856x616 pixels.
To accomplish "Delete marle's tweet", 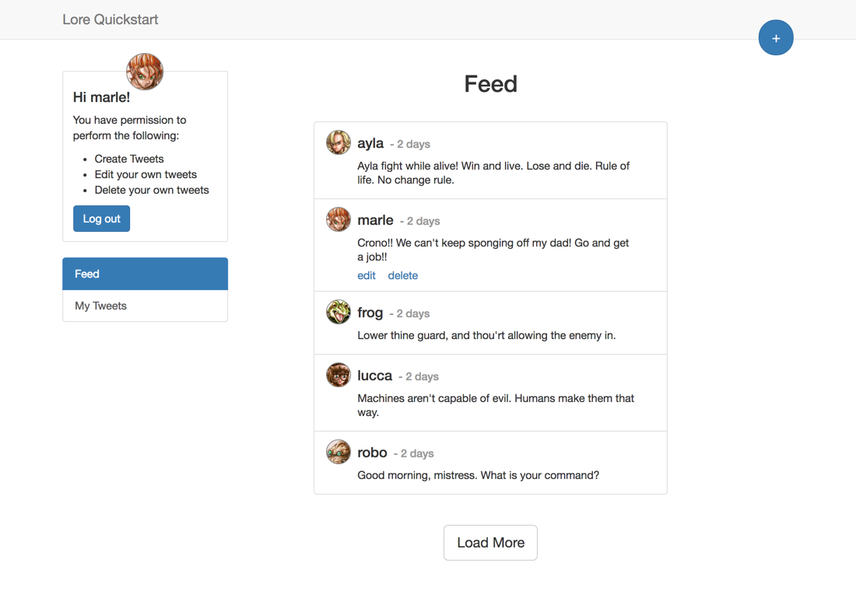I will pos(403,275).
